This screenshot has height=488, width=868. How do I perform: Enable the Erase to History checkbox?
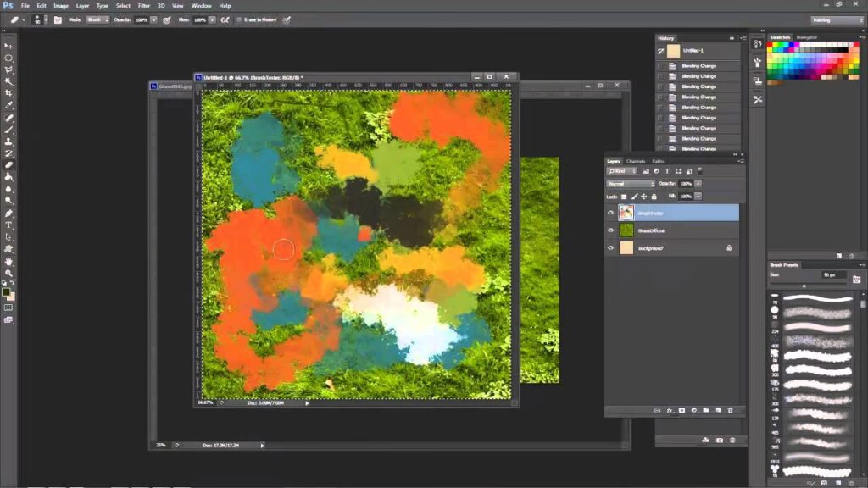pos(239,19)
